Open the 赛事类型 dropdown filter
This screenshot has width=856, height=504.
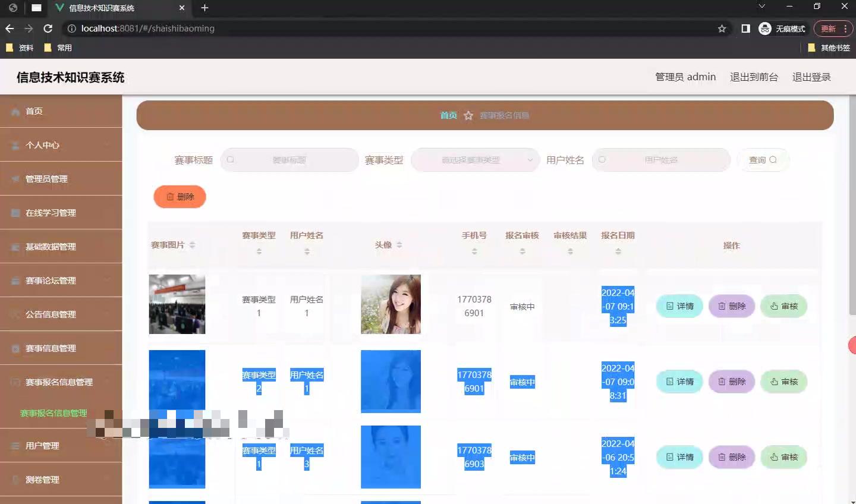point(475,159)
